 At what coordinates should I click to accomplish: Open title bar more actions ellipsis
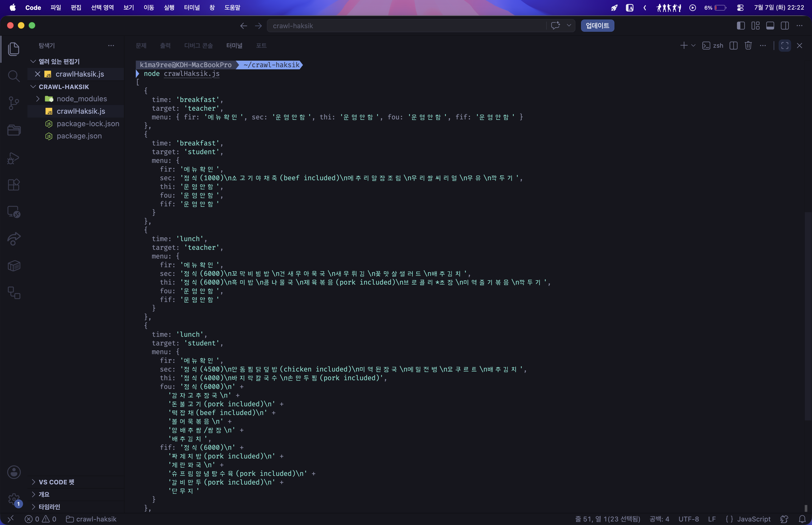799,26
